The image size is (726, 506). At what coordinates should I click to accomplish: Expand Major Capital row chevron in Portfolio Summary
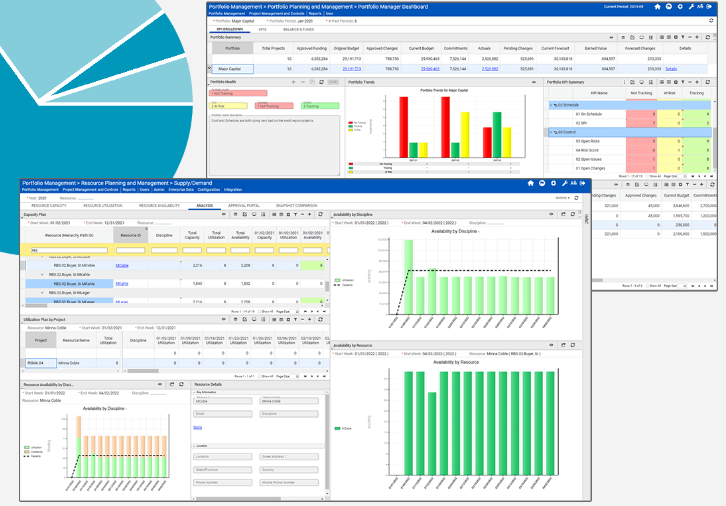pyautogui.click(x=209, y=69)
